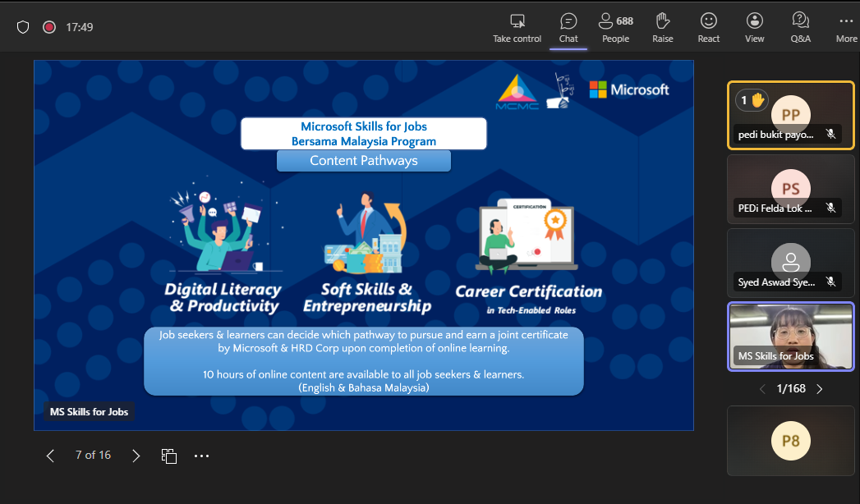Expand the More actions menu
860x504 pixels.
coord(846,27)
